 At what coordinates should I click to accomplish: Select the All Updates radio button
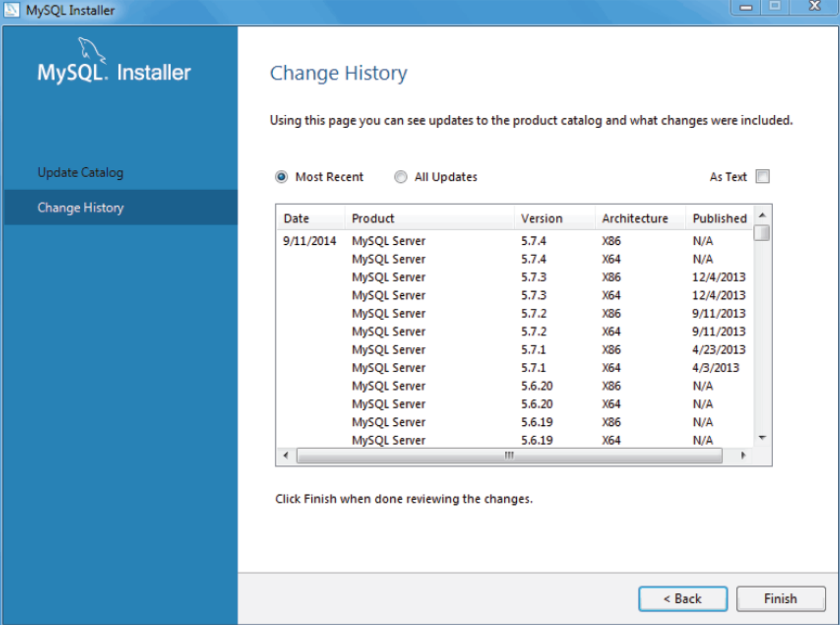[x=400, y=177]
